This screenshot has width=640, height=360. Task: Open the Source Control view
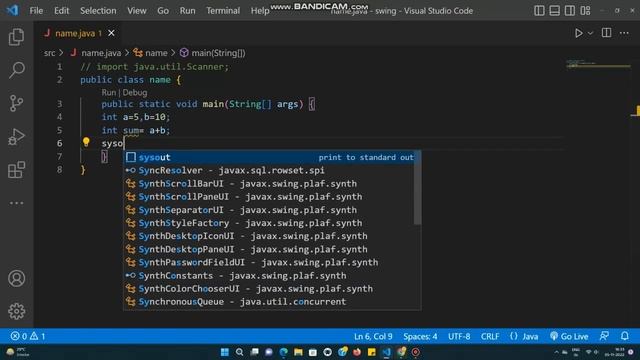coord(16,103)
